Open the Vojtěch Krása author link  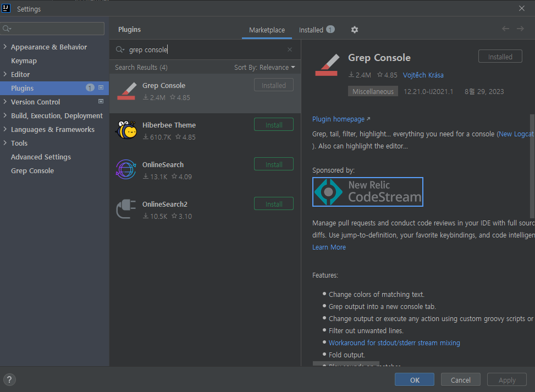[x=423, y=75]
